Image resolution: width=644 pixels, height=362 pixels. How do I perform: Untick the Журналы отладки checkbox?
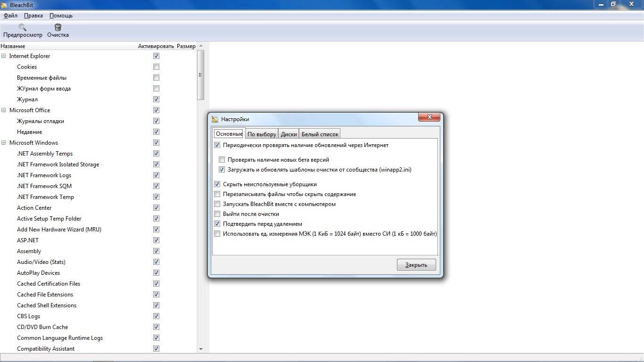pos(156,121)
